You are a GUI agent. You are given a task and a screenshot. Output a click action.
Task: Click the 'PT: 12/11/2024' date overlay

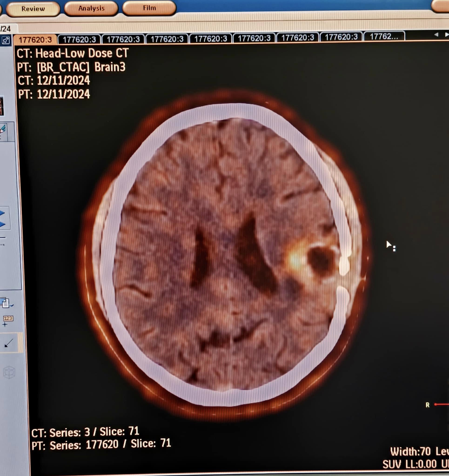coord(54,94)
